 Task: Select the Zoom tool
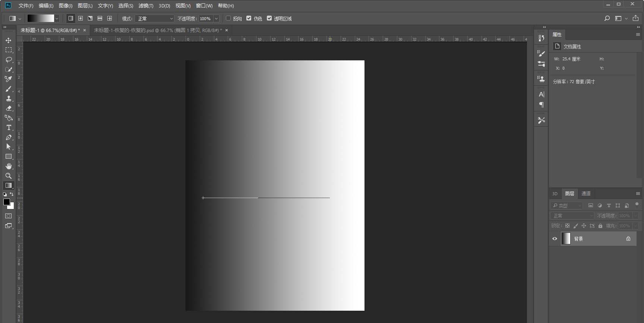click(x=8, y=176)
